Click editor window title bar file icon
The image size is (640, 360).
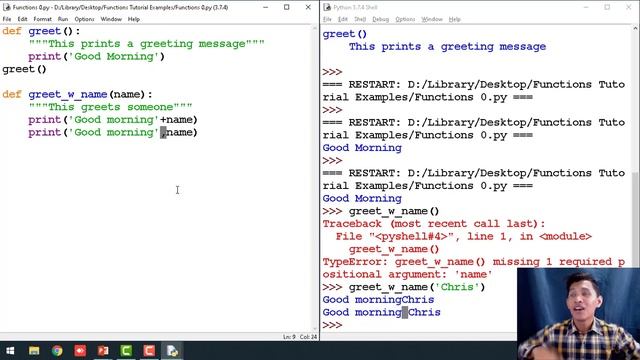6,7
